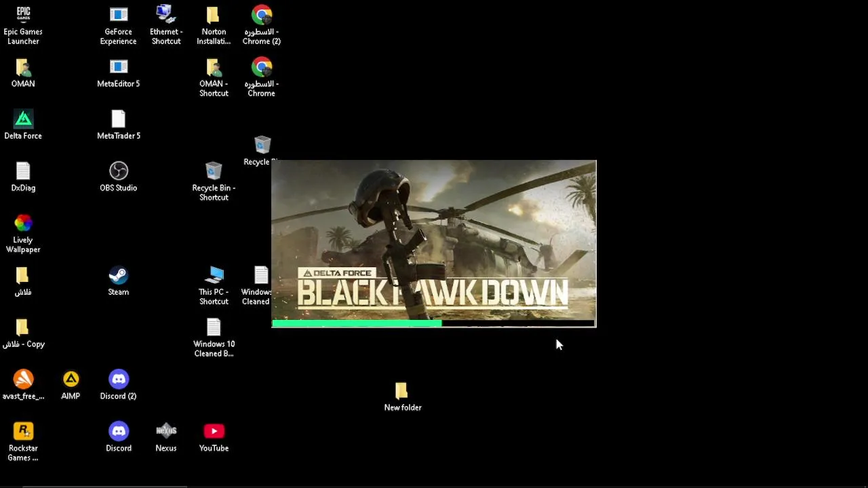Open the MetaEditor 5 icon
Screen dimensions: 868x488
pyautogui.click(x=118, y=73)
